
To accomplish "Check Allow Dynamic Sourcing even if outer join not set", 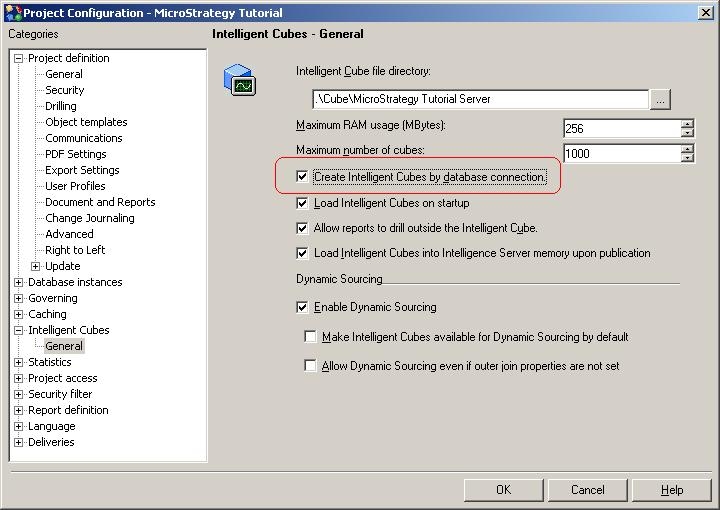I will [310, 366].
